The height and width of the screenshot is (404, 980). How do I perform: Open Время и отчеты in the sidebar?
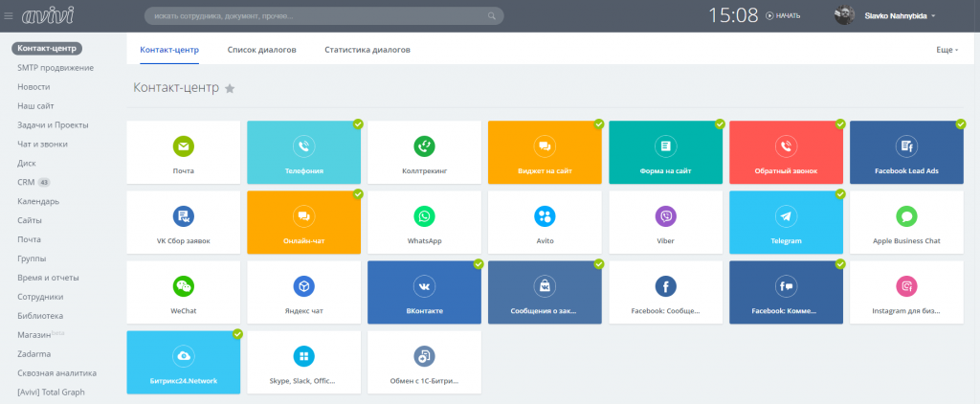[x=48, y=278]
